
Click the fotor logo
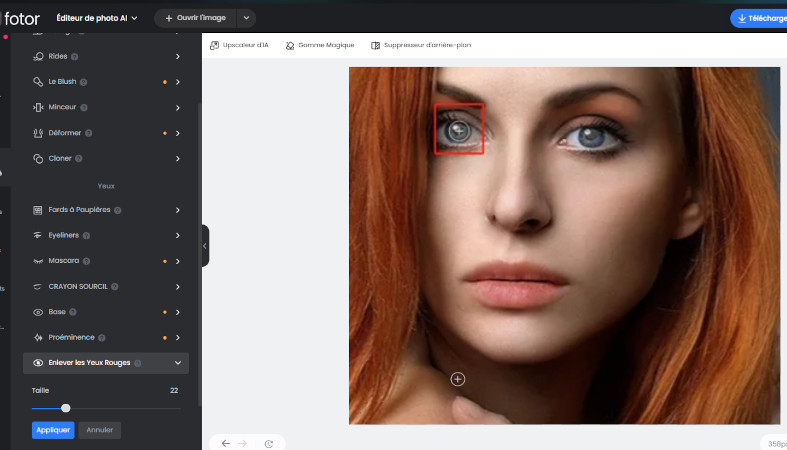[22, 19]
